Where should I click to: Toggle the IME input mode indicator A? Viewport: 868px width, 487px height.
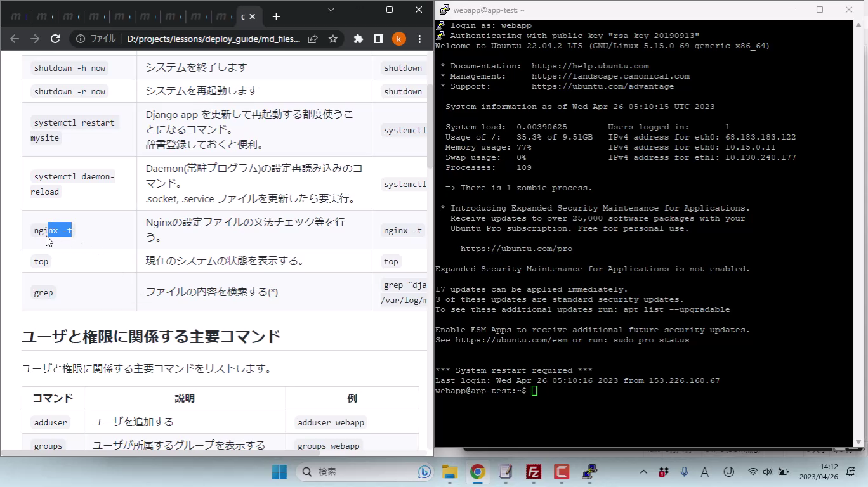point(704,472)
